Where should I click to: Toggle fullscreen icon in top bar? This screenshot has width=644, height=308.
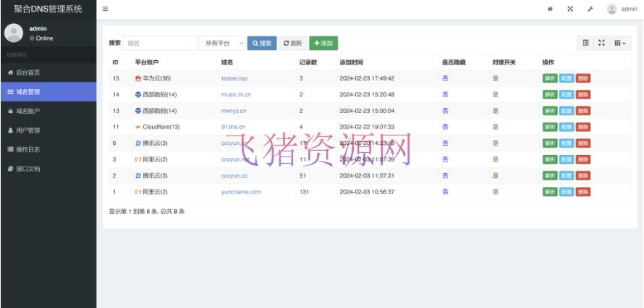[570, 9]
